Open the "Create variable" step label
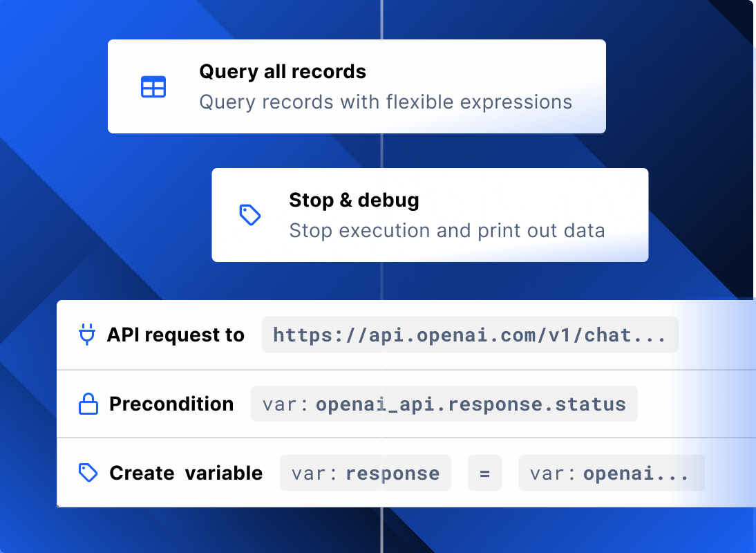 [x=186, y=473]
